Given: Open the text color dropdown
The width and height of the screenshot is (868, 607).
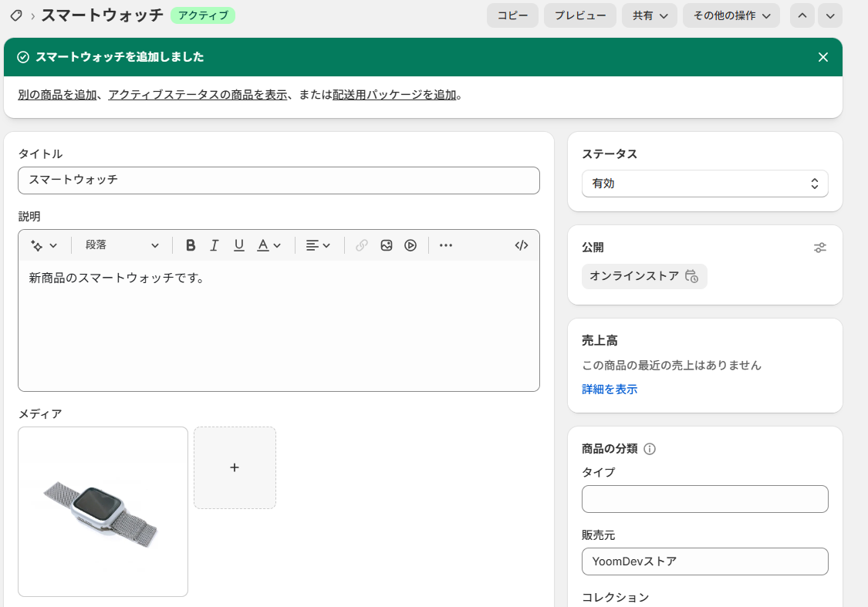Looking at the screenshot, I should (x=269, y=245).
